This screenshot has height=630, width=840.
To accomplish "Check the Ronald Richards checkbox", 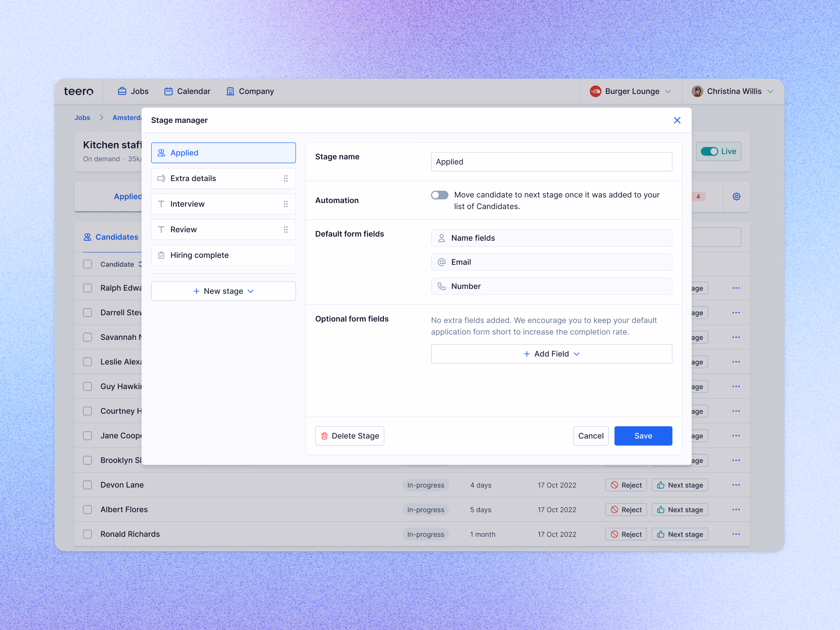I will tap(87, 534).
